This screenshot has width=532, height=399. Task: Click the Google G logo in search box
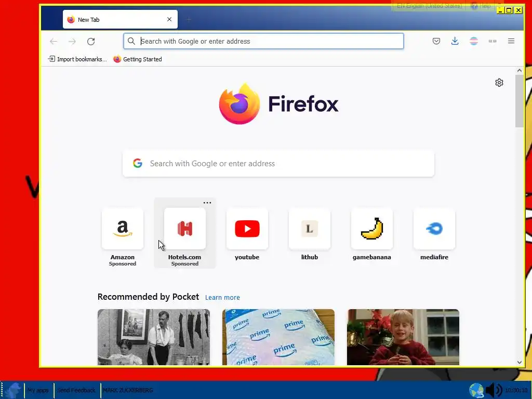click(x=137, y=163)
